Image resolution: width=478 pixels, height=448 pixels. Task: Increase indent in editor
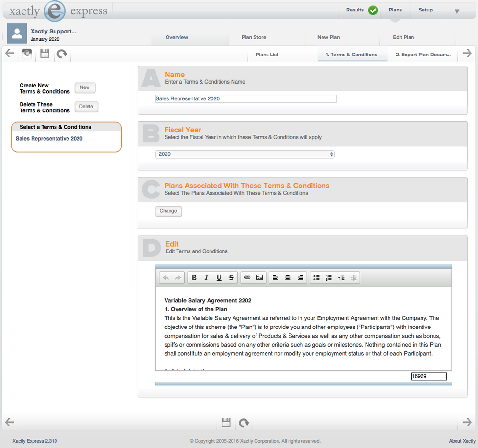341,278
